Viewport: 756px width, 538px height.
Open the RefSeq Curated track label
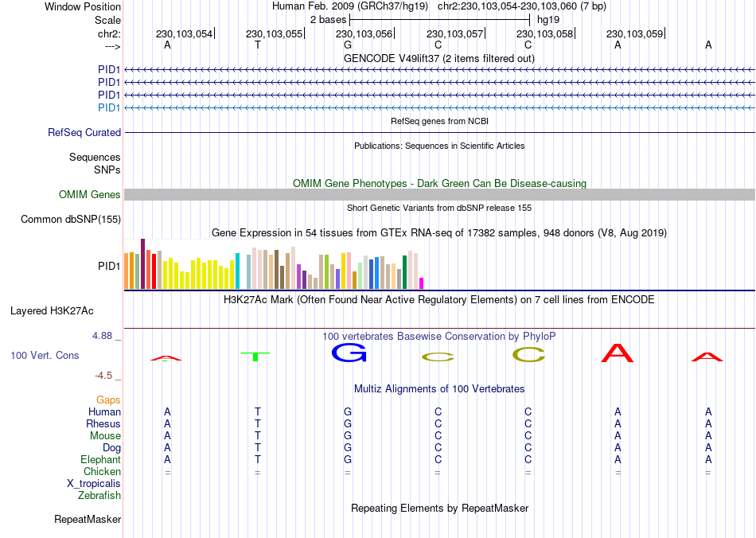pos(84,133)
